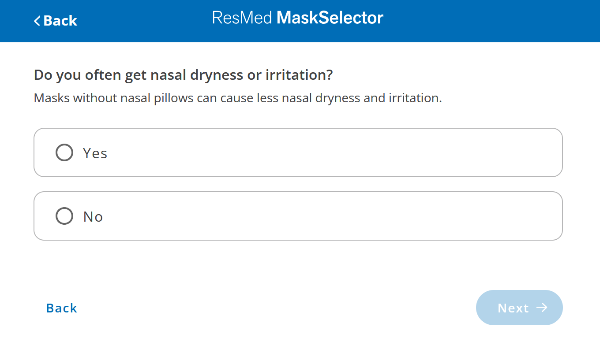Viewport: 600px width, 364px height.
Task: Select the Yes radio button
Action: pos(64,152)
